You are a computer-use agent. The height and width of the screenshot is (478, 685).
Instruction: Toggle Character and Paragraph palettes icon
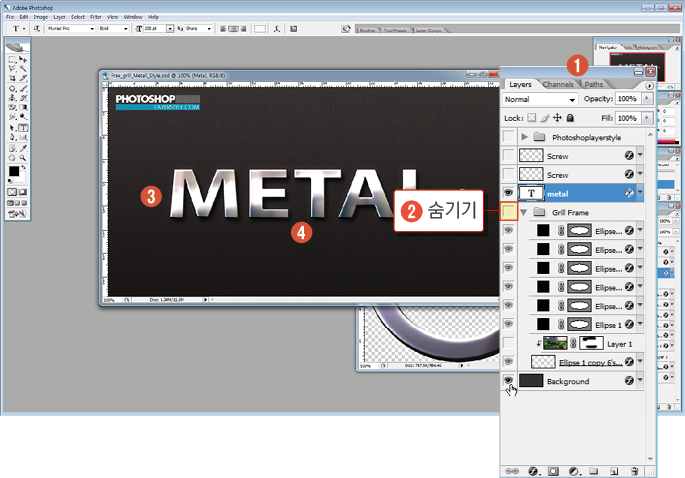click(x=294, y=29)
